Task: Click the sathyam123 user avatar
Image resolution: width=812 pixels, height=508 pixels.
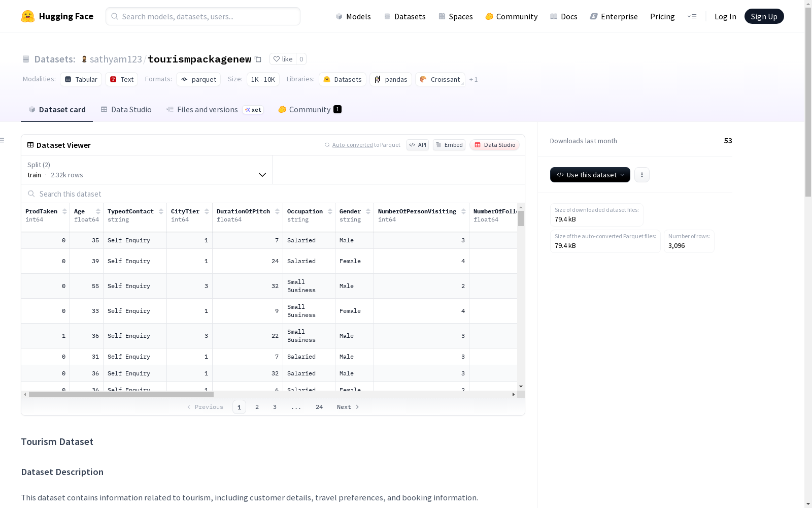Action: (x=84, y=59)
